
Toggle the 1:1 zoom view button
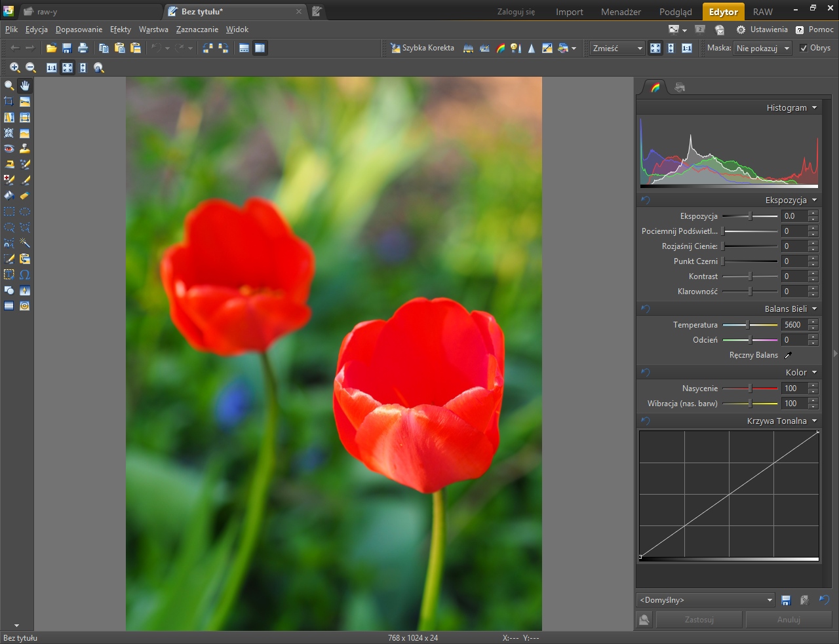click(x=51, y=67)
